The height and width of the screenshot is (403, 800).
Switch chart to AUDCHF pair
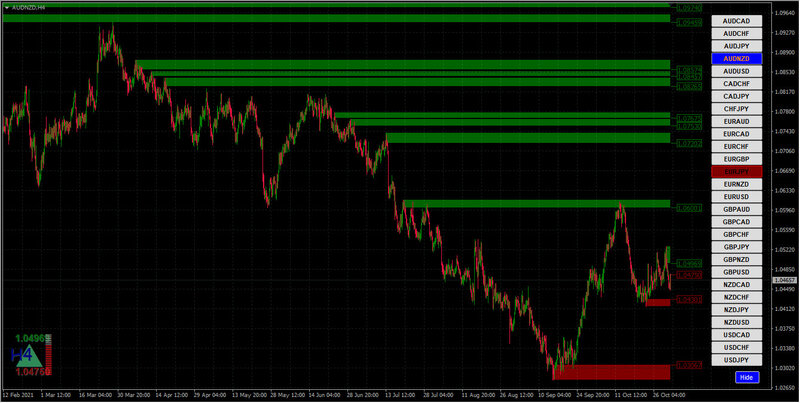pos(736,34)
